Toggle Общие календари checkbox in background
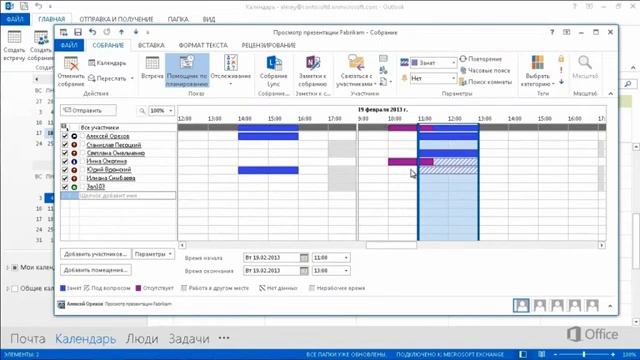 point(15,289)
